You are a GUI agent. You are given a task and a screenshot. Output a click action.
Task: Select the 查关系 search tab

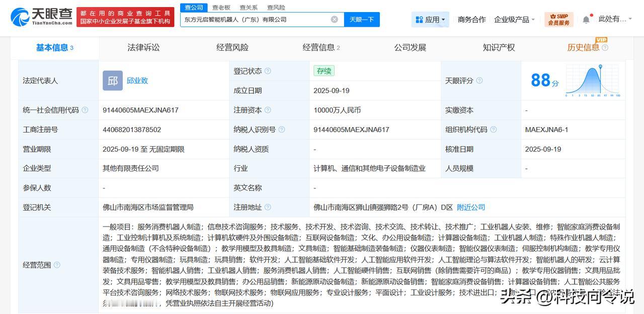[x=249, y=7]
